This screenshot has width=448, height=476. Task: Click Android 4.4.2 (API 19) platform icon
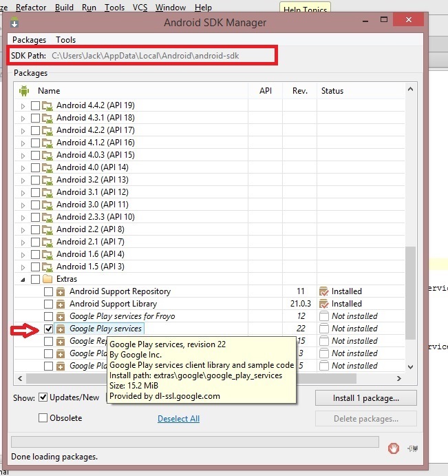pyautogui.click(x=47, y=105)
